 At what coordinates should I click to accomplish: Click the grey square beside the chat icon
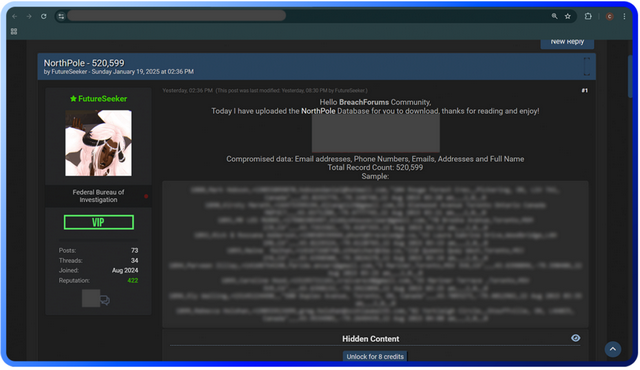(91, 298)
